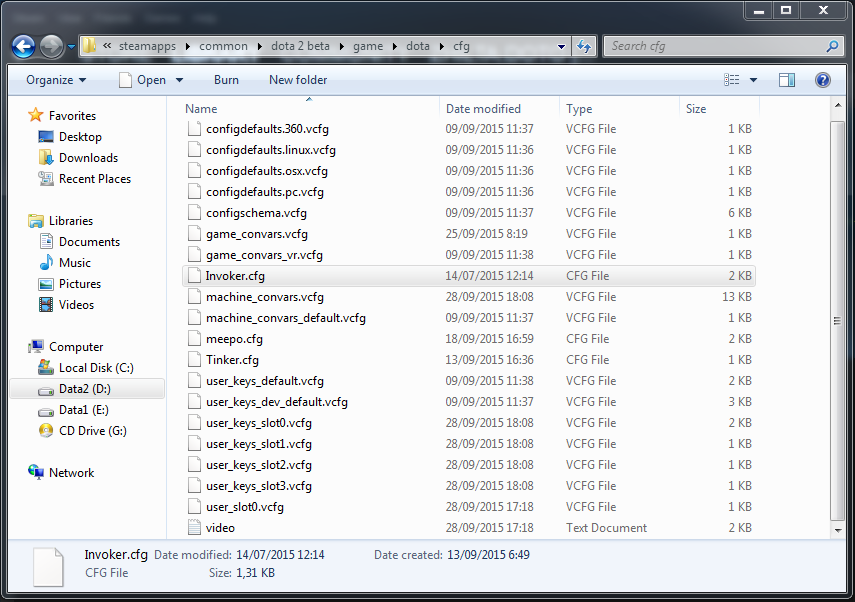Create a New folder
This screenshot has height=602, width=855.
pyautogui.click(x=298, y=80)
